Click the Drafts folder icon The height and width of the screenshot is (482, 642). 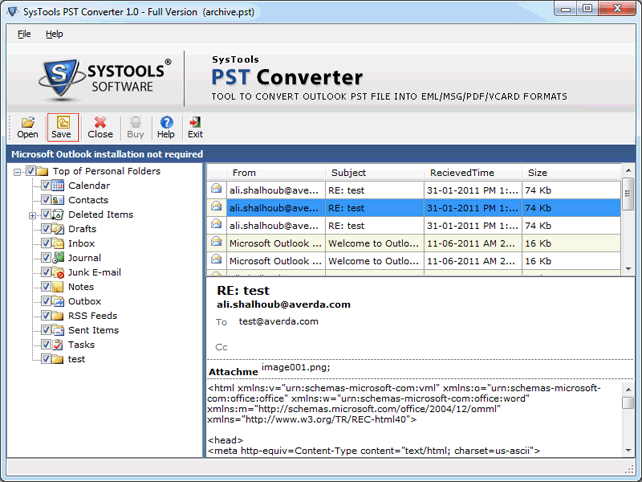58,229
